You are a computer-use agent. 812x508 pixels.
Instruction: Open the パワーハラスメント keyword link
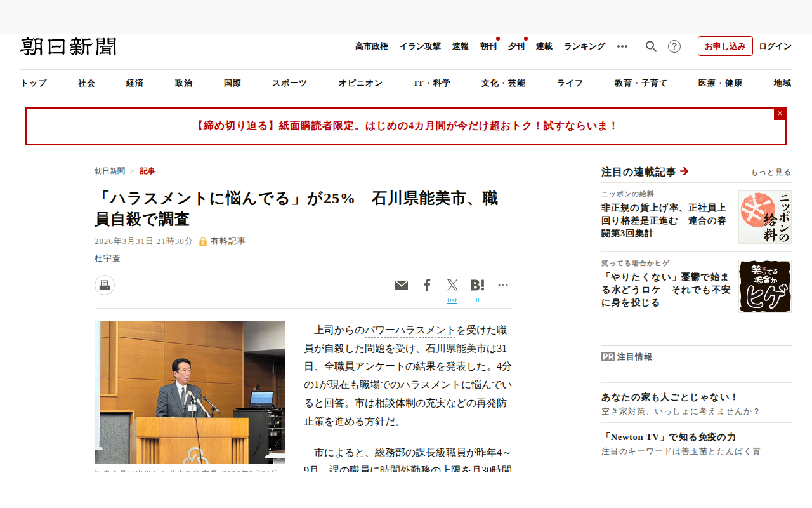click(410, 330)
